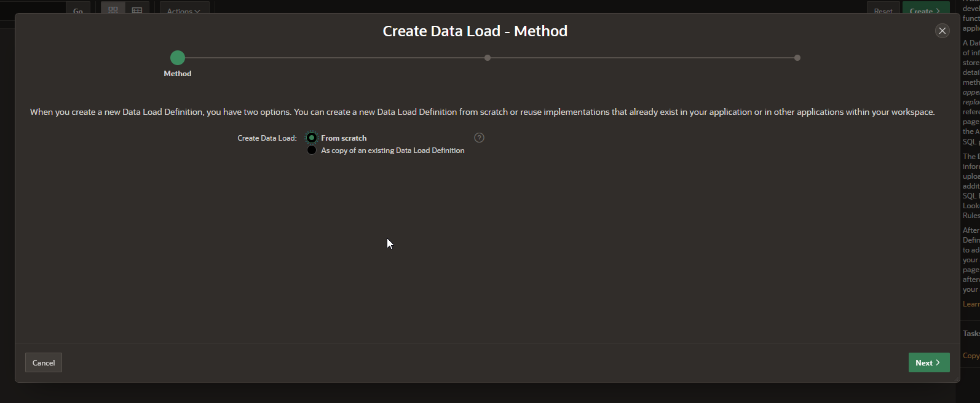Click the last wizard step dot
Screen dimensions: 980x403
(797, 58)
